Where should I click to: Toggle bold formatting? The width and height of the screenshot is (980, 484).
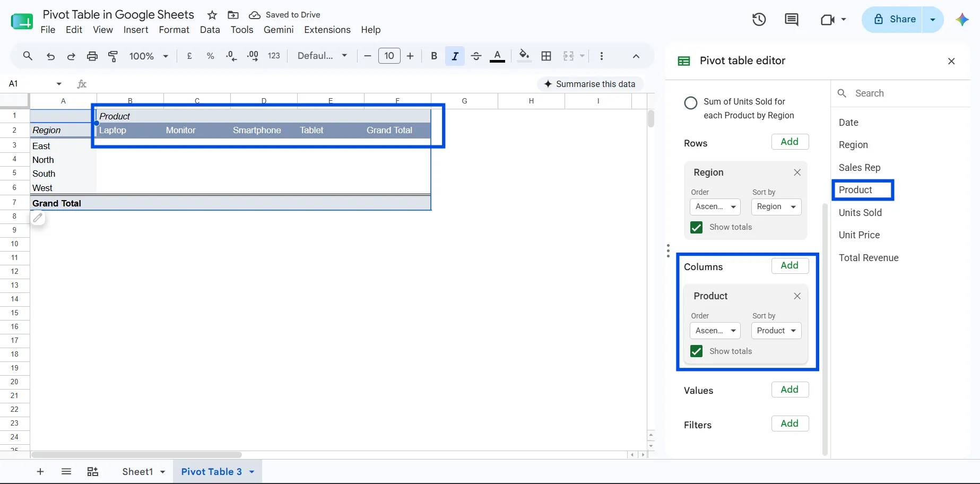coord(434,56)
